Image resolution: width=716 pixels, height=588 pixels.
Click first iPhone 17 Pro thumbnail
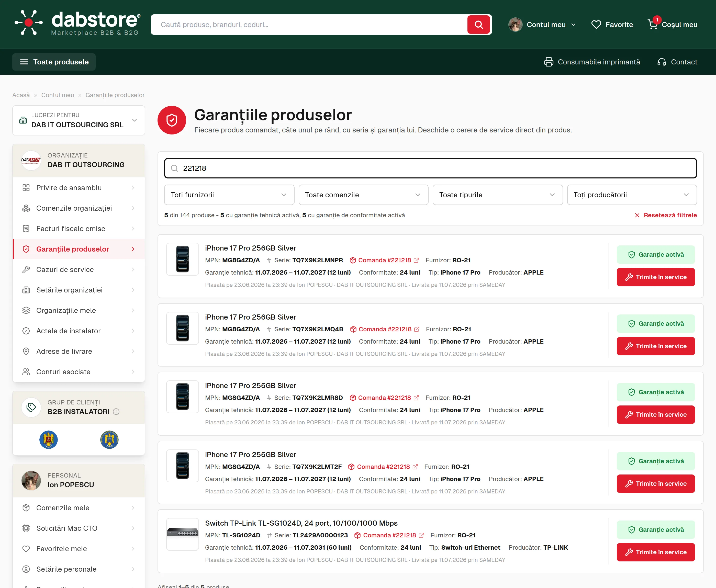(183, 259)
